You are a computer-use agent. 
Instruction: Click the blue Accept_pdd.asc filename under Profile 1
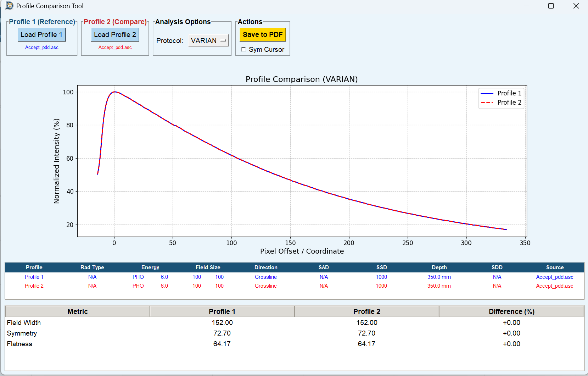[42, 47]
